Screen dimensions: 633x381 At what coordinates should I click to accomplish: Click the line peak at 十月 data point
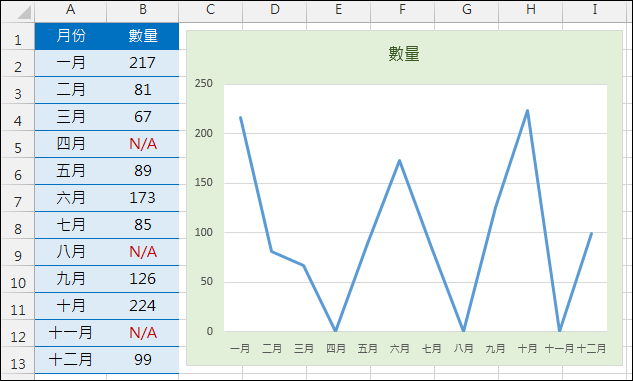tap(527, 110)
